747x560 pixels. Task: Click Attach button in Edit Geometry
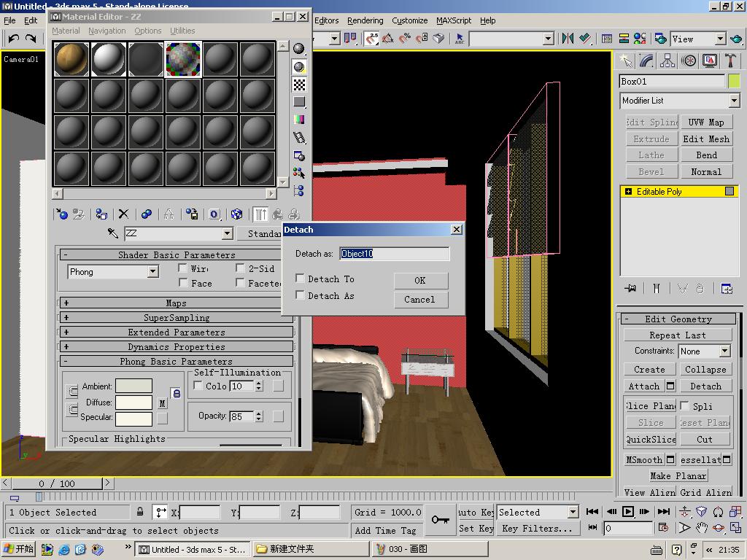pyautogui.click(x=644, y=386)
